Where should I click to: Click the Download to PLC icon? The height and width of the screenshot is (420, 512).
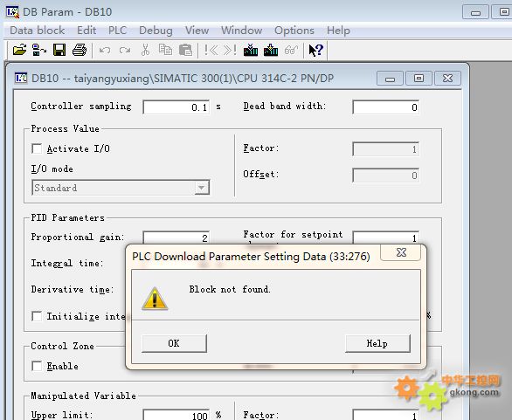point(251,50)
